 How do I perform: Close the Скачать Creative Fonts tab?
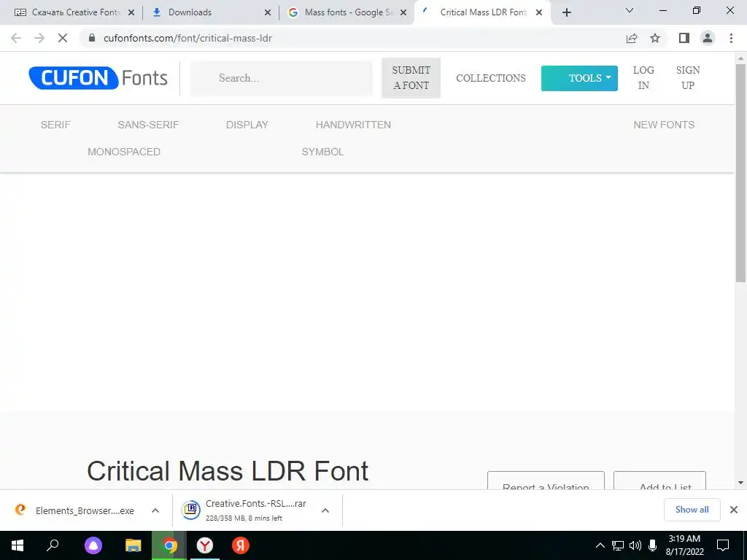coord(131,12)
